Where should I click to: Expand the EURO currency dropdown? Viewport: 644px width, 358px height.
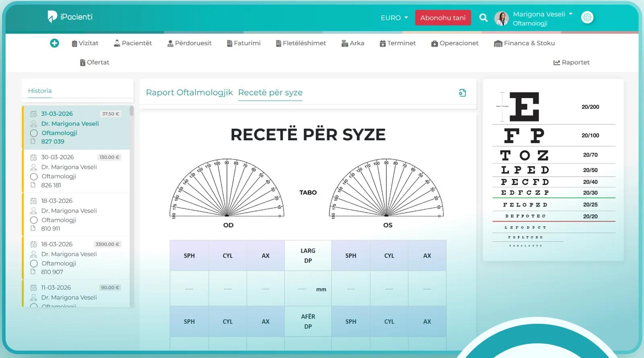(394, 18)
